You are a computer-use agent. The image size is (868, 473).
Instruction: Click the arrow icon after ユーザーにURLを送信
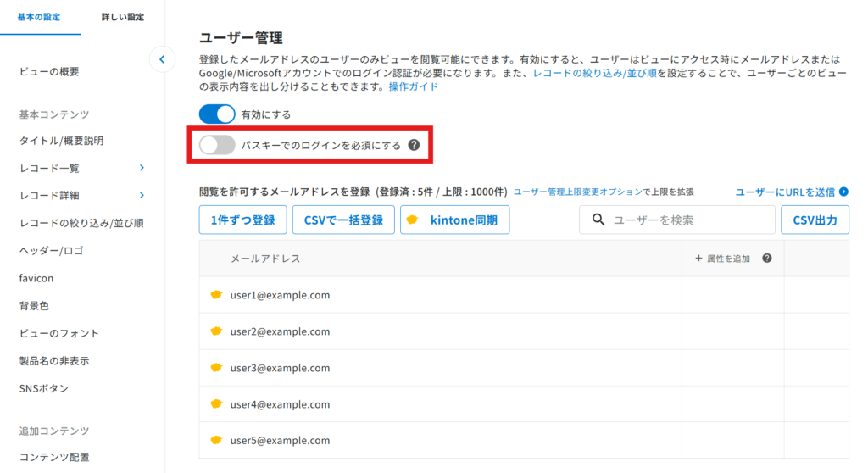pos(843,192)
